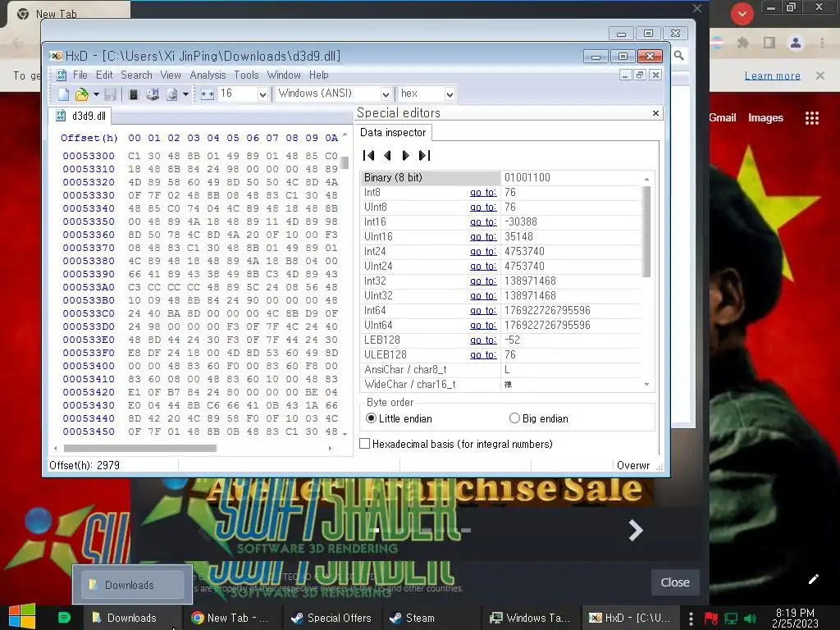Click 'go to:' link for Int8
The height and width of the screenshot is (630, 840).
[x=482, y=192]
